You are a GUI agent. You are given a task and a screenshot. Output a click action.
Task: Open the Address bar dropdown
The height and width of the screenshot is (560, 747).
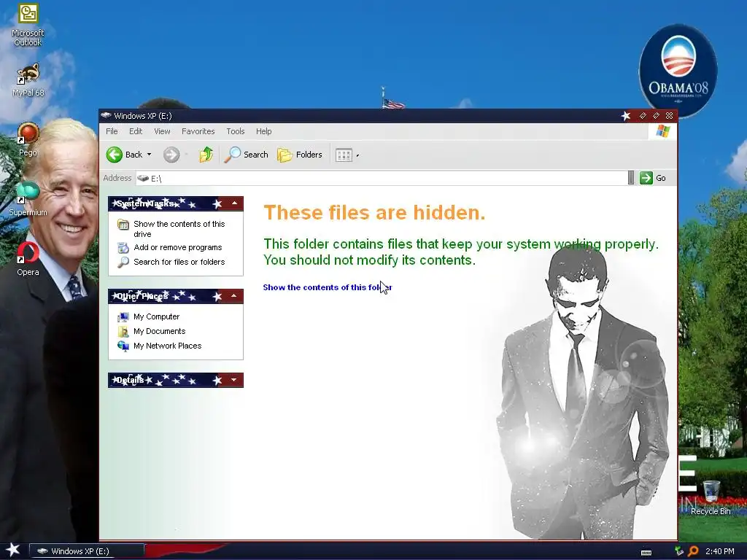point(631,178)
